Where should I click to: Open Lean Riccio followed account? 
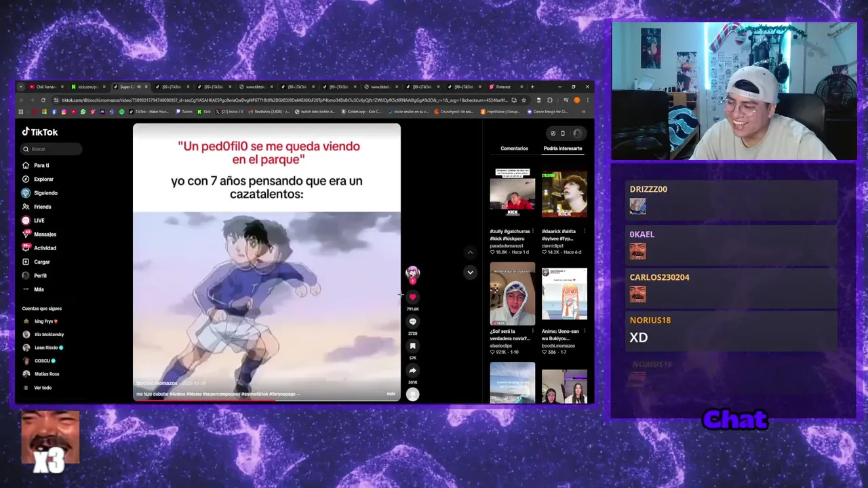[x=43, y=348]
